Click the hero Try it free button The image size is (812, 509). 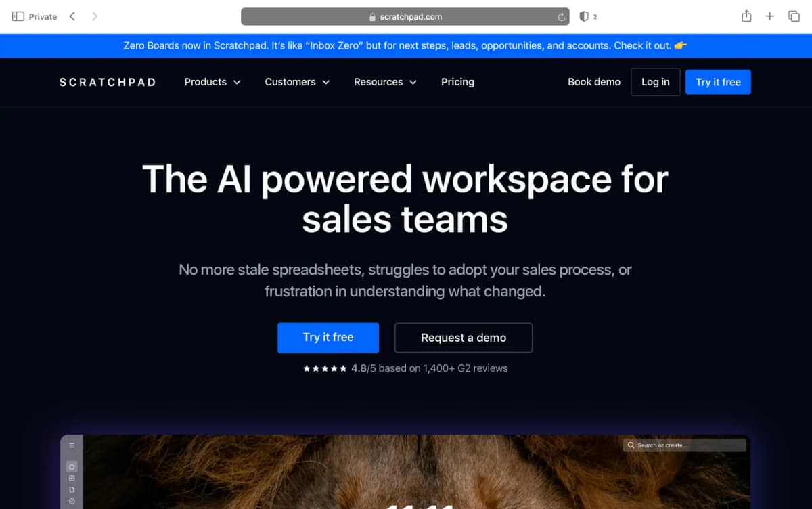click(328, 337)
